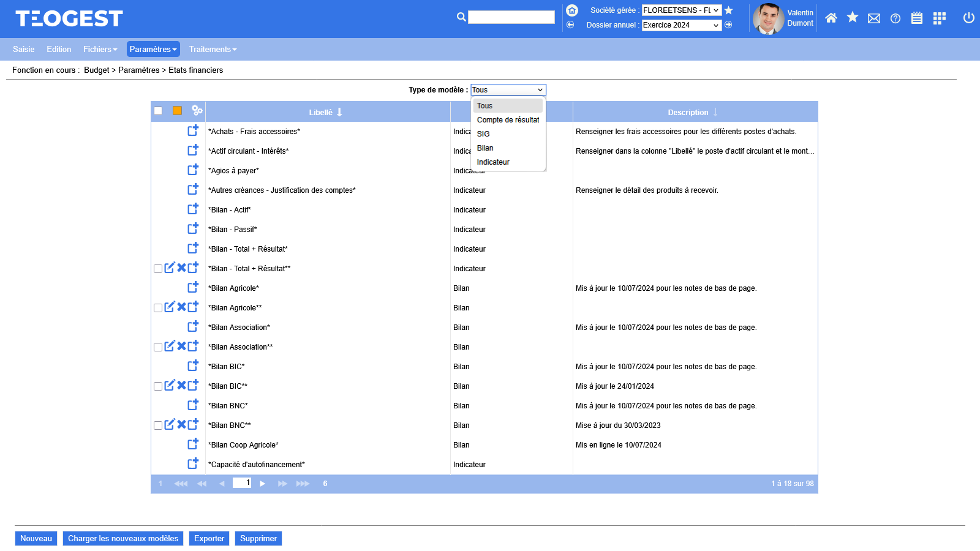Click the orange square in table header
The height and width of the screenshot is (551, 980).
coord(177,111)
